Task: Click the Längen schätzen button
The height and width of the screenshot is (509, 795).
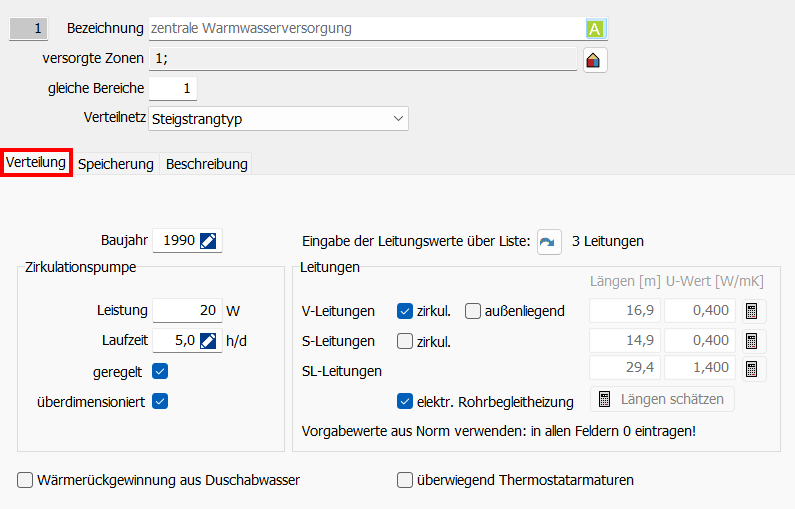Action: pos(662,400)
